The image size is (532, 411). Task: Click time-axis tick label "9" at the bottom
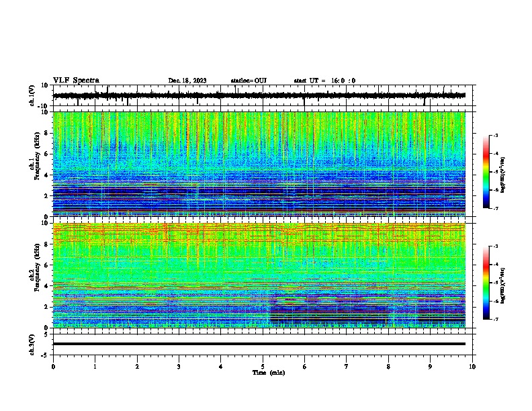coord(430,367)
